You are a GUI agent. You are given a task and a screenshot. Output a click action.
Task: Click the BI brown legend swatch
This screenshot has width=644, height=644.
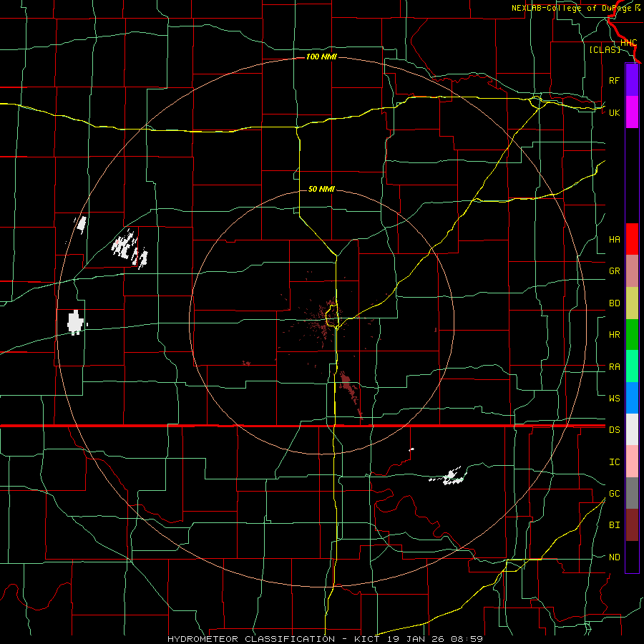pyautogui.click(x=632, y=525)
